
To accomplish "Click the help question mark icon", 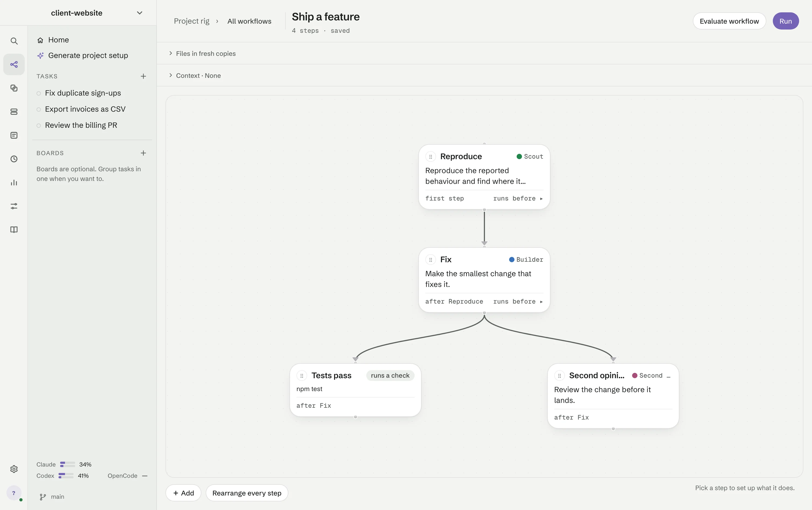I will tap(14, 493).
